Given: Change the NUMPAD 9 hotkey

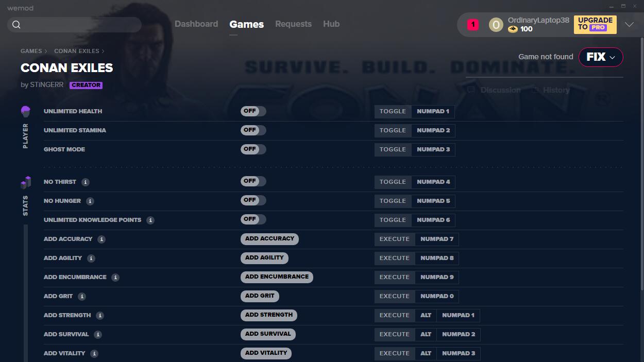Looking at the screenshot, I should pyautogui.click(x=437, y=277).
